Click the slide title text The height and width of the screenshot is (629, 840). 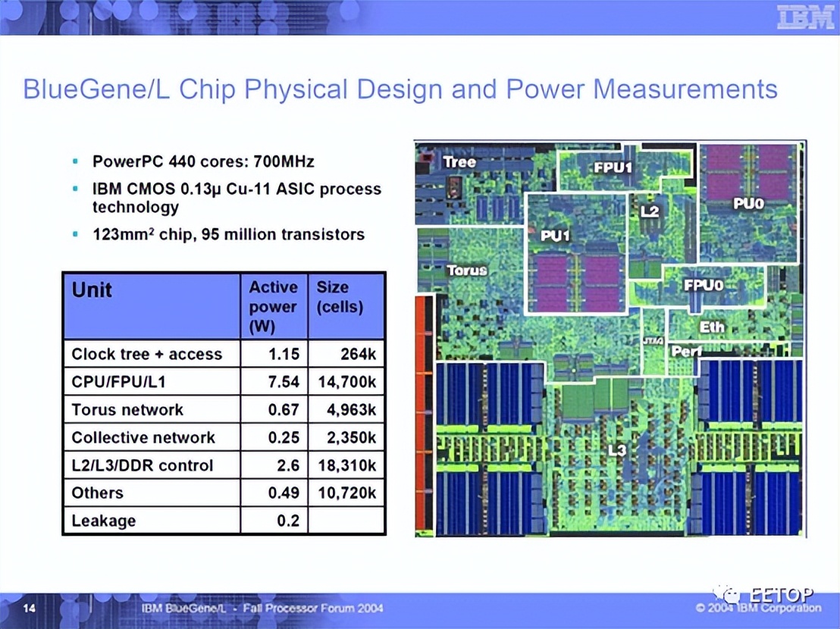[x=400, y=89]
